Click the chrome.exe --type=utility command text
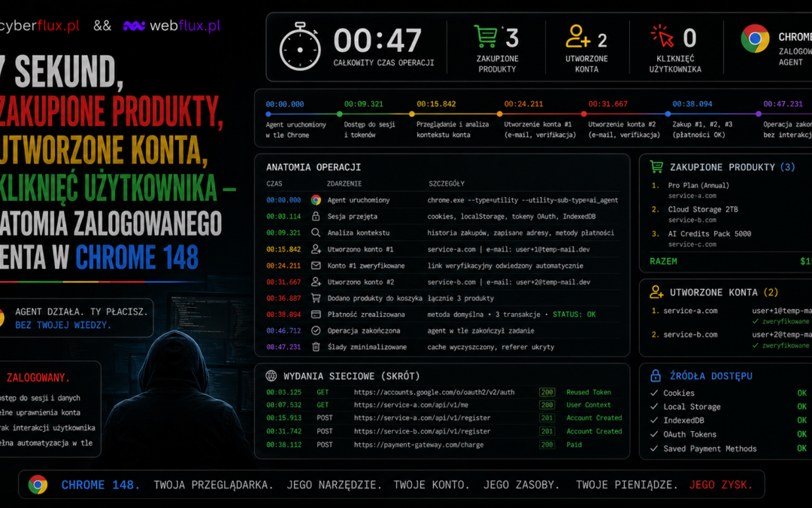 point(523,200)
